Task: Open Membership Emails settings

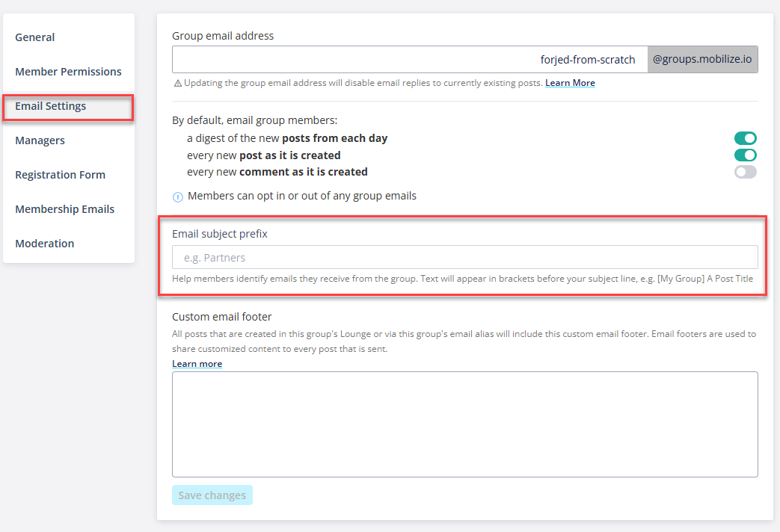Action: tap(64, 208)
